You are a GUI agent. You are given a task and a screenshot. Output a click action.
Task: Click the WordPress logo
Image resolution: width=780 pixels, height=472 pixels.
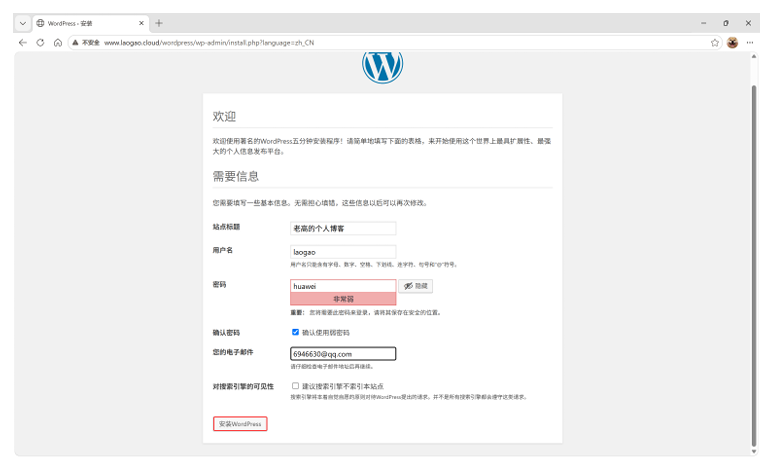coord(382,66)
